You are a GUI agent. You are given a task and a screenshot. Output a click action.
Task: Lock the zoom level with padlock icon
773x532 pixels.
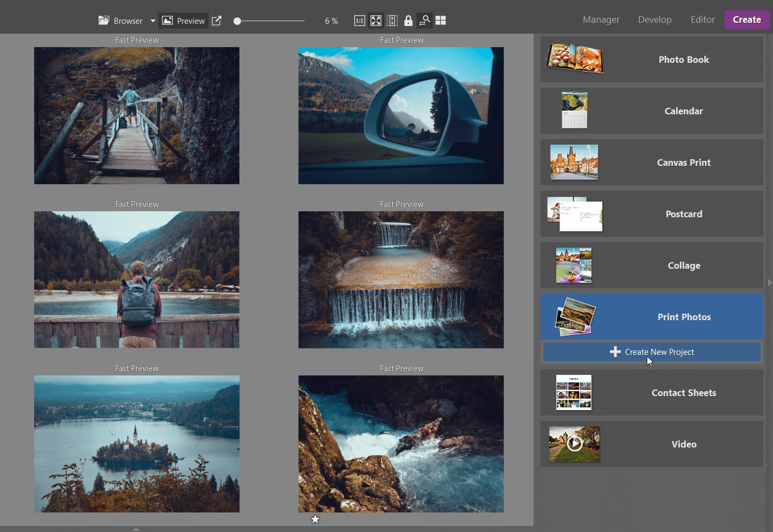coord(408,20)
